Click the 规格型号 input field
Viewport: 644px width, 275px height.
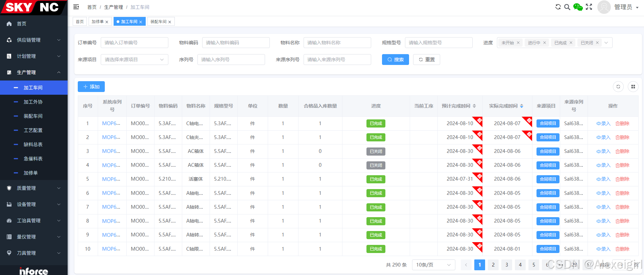coord(439,43)
